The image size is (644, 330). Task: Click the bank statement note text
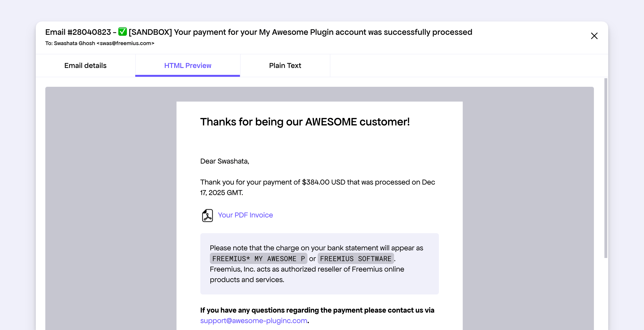pos(316,248)
